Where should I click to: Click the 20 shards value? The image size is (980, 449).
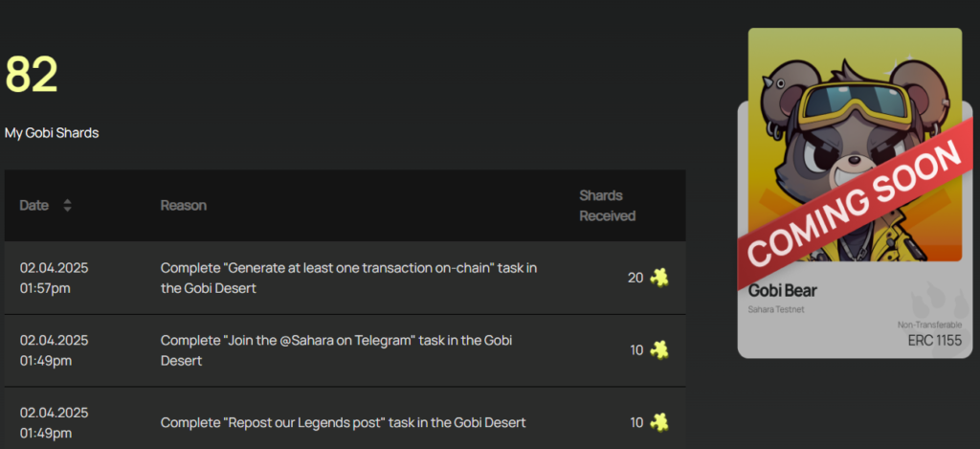pos(635,278)
